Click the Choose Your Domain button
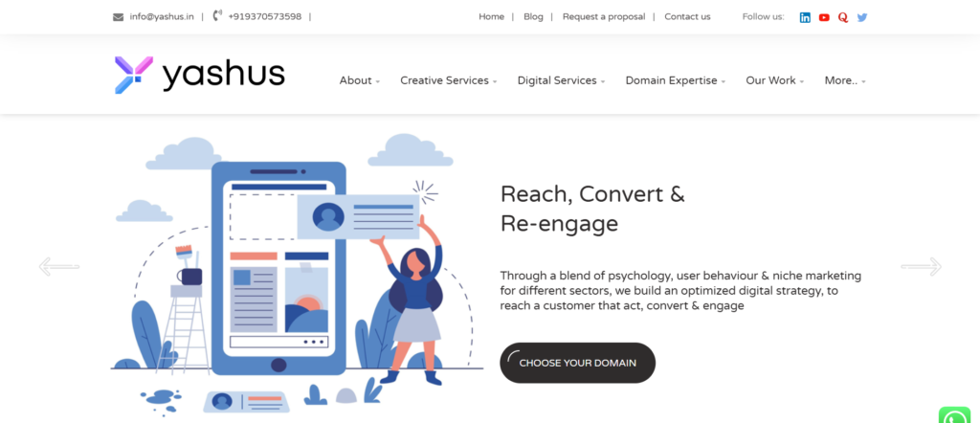 577,363
